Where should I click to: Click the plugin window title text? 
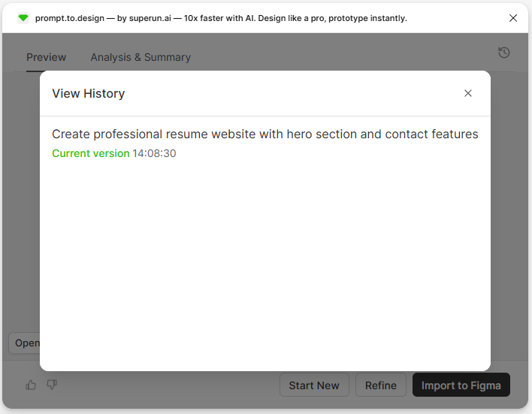[221, 18]
